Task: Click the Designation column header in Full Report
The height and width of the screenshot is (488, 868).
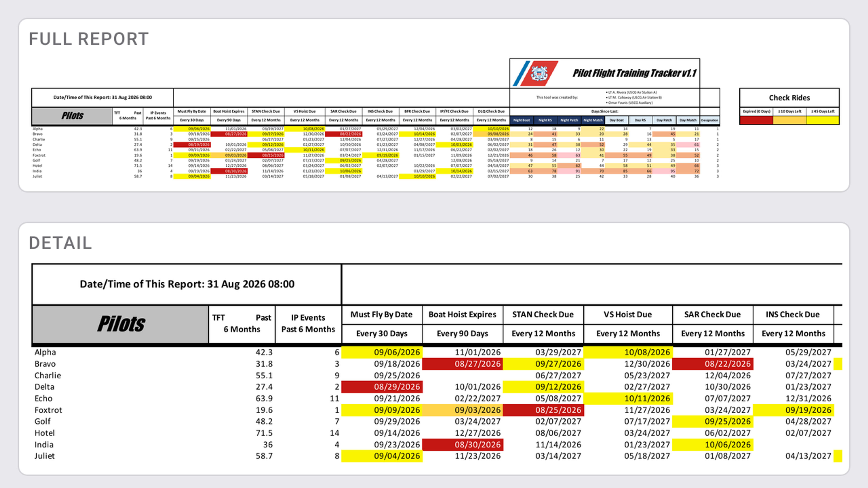Action: 709,120
